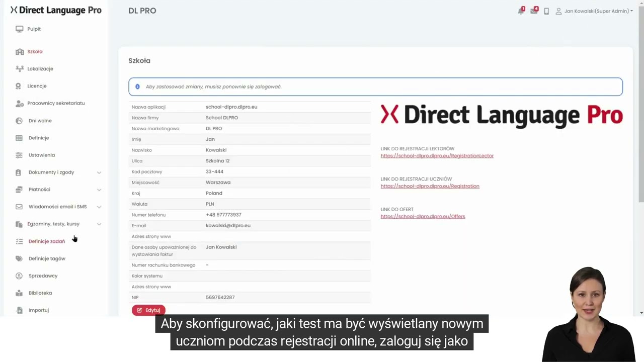This screenshot has width=644, height=362.
Task: Click the Szkoła building icon in sidebar
Action: 20,52
